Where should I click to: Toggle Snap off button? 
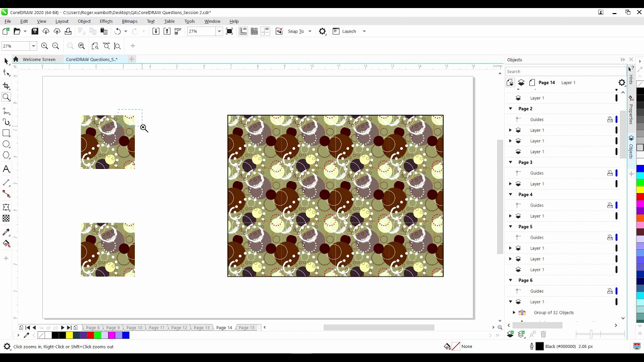pyautogui.click(x=279, y=31)
